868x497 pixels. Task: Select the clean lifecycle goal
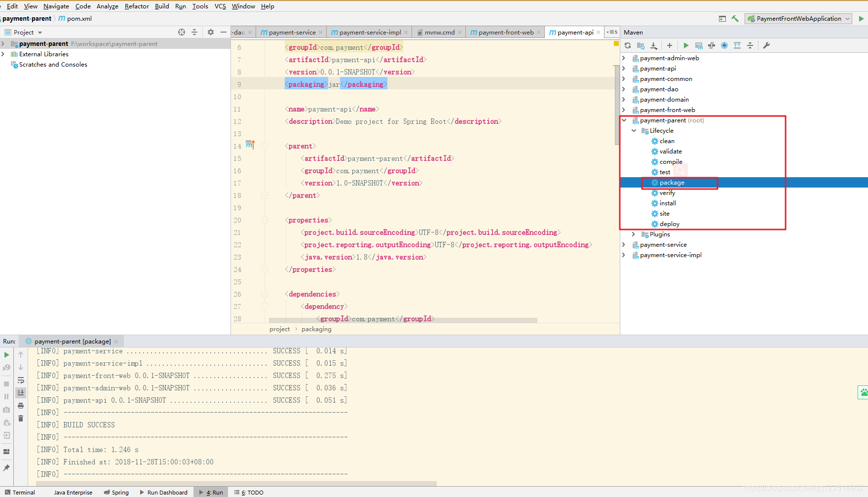pyautogui.click(x=667, y=141)
